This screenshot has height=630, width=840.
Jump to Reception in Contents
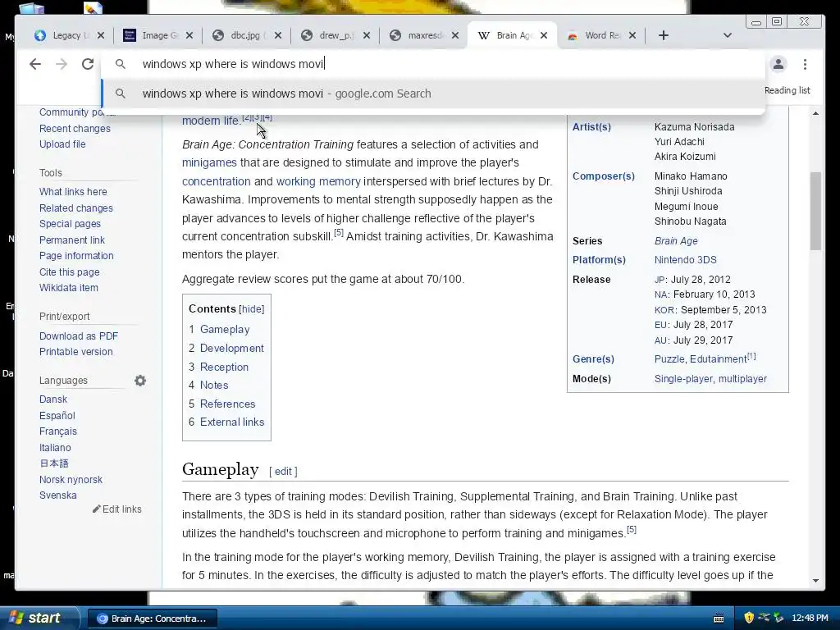224,367
